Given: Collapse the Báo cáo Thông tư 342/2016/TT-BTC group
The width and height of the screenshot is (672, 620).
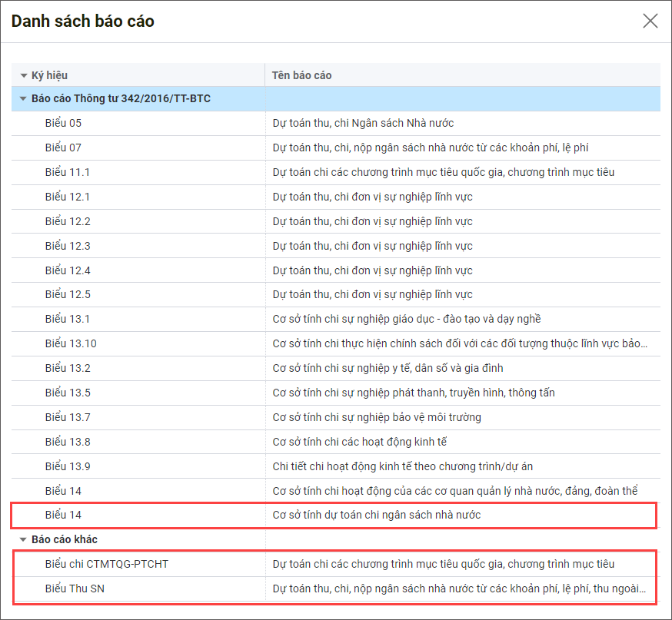Looking at the screenshot, I should [x=24, y=99].
